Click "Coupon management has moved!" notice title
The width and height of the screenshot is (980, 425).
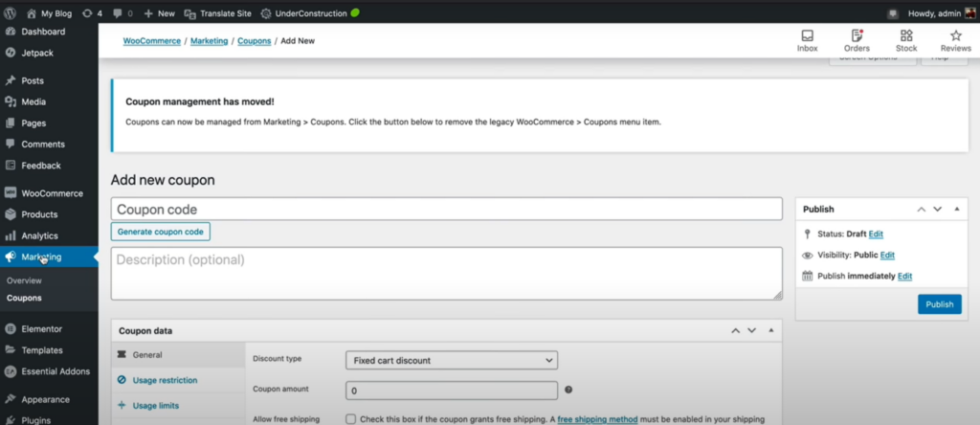click(x=200, y=101)
